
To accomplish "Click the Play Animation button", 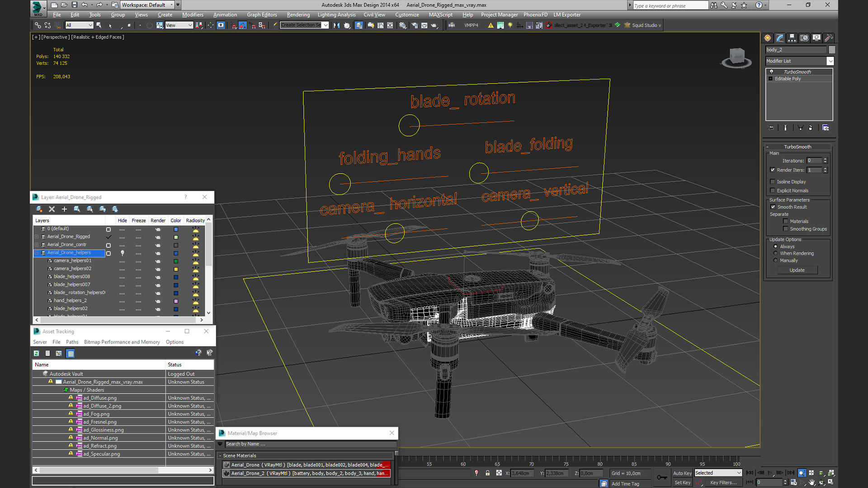I will (x=770, y=473).
